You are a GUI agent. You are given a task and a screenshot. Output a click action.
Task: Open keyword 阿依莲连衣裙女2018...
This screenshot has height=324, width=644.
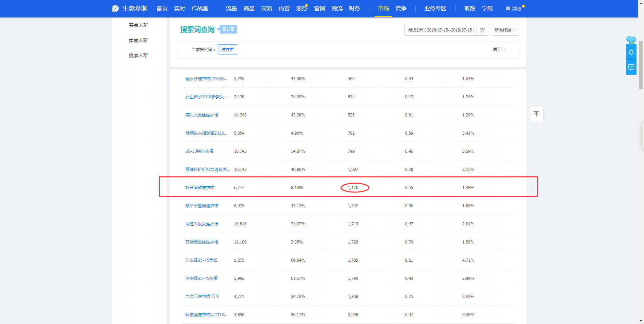206,315
